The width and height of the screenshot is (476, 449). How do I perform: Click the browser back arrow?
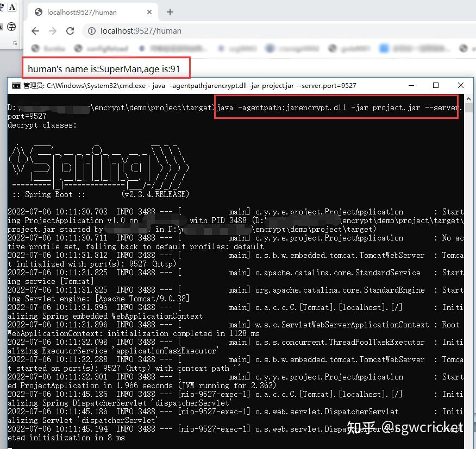[35, 31]
